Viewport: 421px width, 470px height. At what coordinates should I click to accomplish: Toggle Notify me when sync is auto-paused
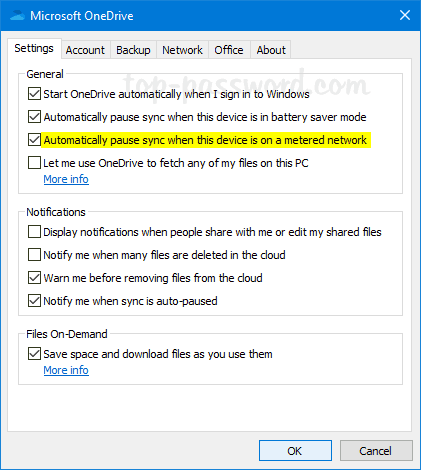tap(35, 301)
